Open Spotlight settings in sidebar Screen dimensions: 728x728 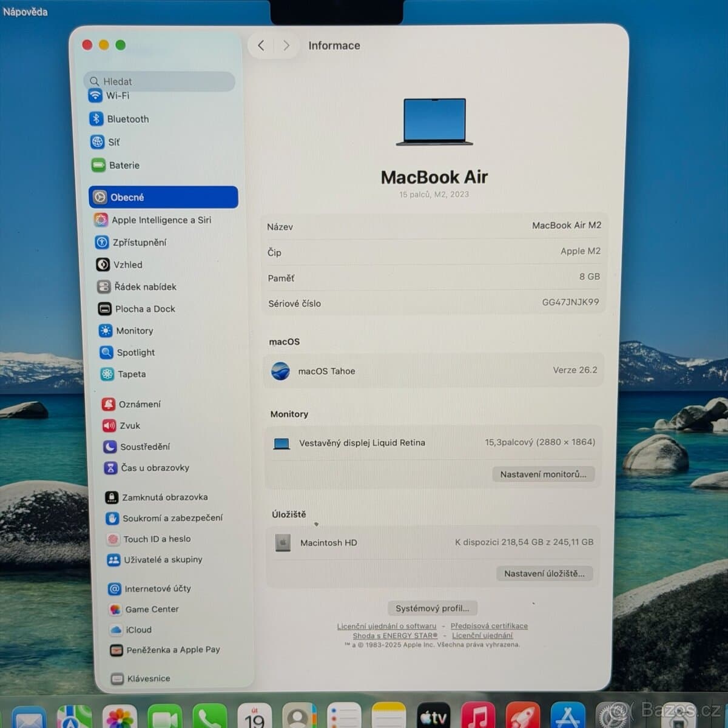tap(127, 352)
